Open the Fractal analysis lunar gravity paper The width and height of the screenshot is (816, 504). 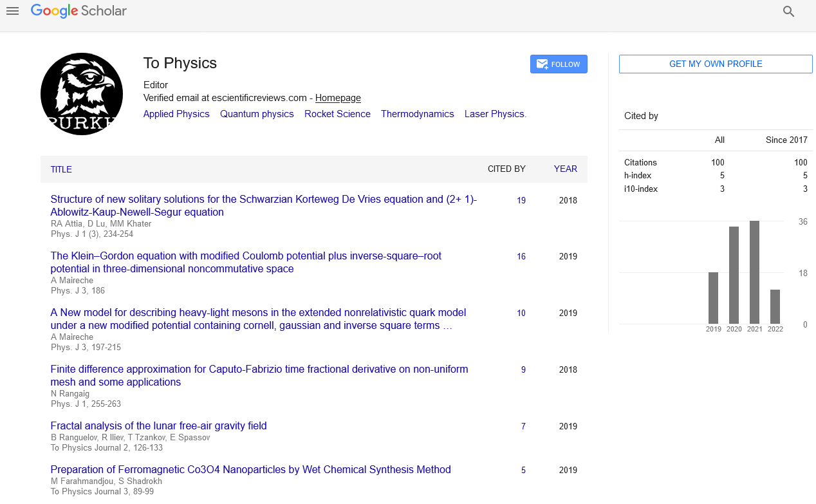coord(158,425)
